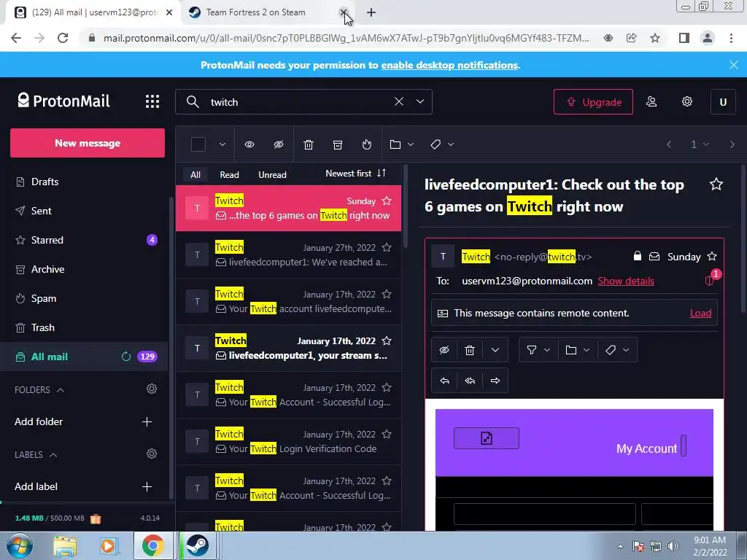Go to next page arrow
This screenshot has width=747, height=560.
click(732, 144)
